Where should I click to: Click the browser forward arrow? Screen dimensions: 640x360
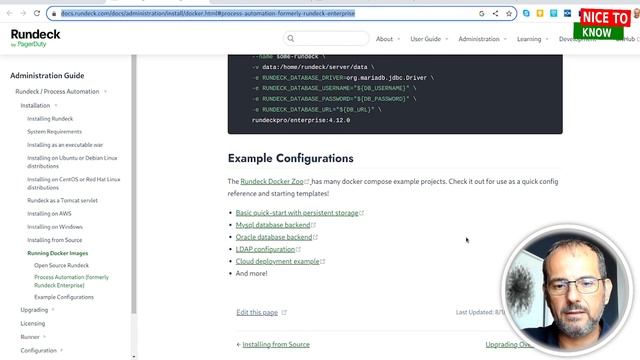pos(23,13)
